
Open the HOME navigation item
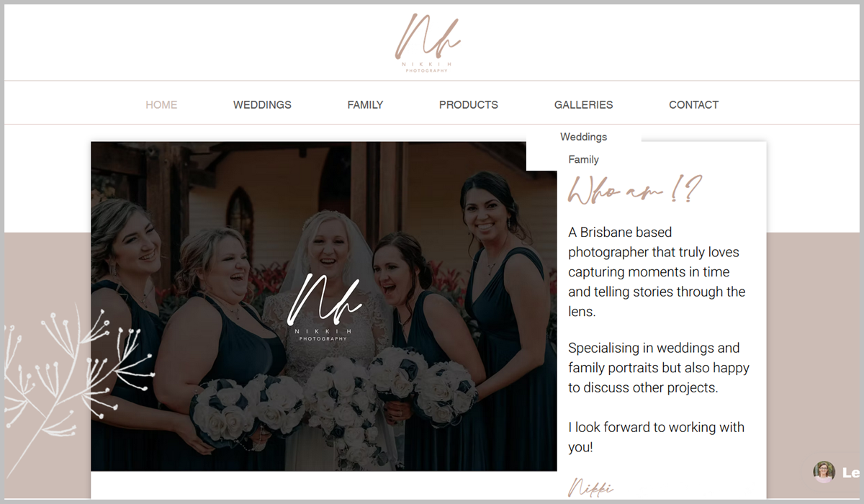161,104
